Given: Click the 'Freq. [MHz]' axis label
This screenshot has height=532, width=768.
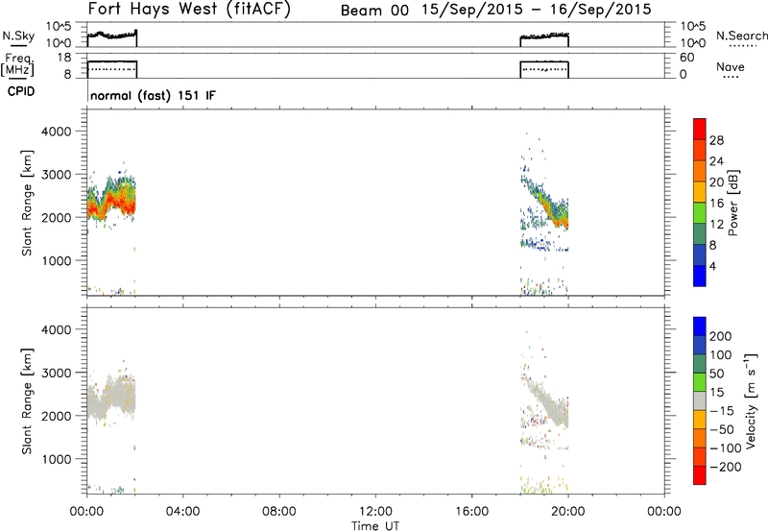Looking at the screenshot, I should 18,64.
